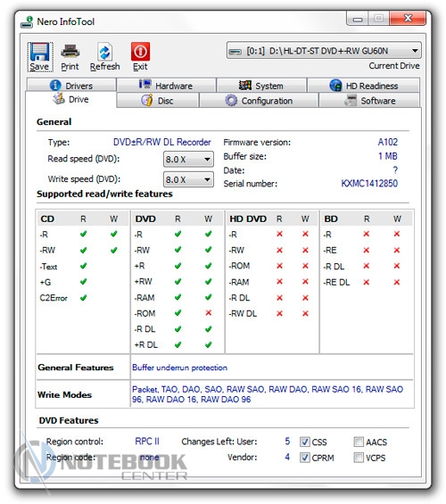Click red X for DVD -ROM write

coord(208,313)
